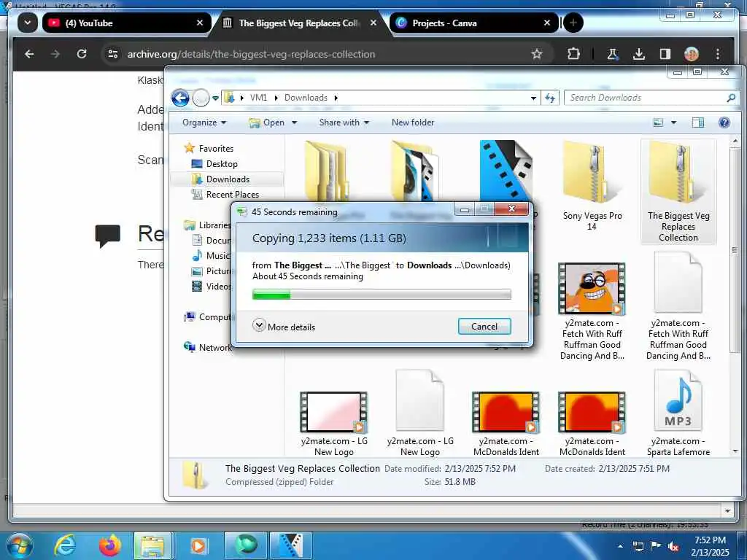Screen dimensions: 747x560
Task: Bookmark this page with the star icon
Action: 537,54
